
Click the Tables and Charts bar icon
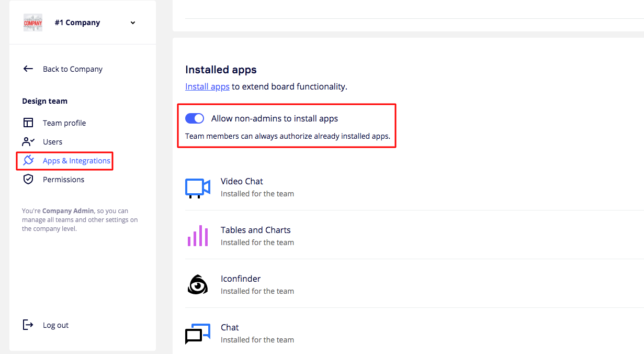point(198,236)
